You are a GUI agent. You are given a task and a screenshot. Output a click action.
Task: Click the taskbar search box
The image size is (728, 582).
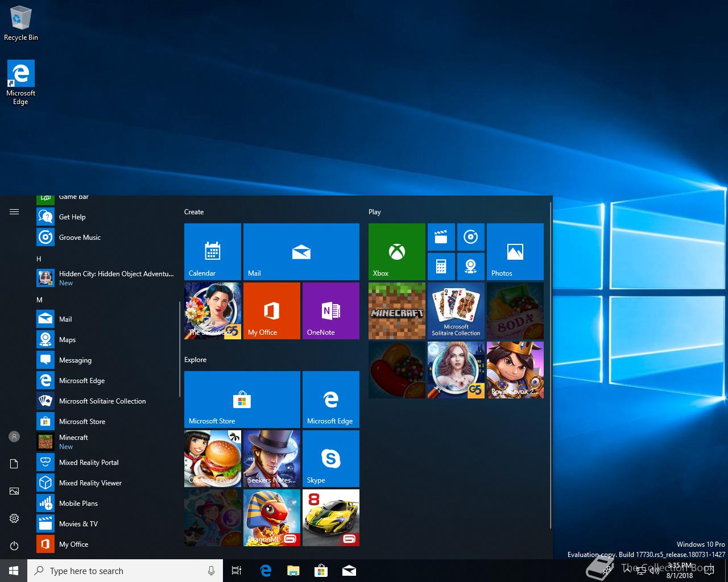tap(125, 571)
